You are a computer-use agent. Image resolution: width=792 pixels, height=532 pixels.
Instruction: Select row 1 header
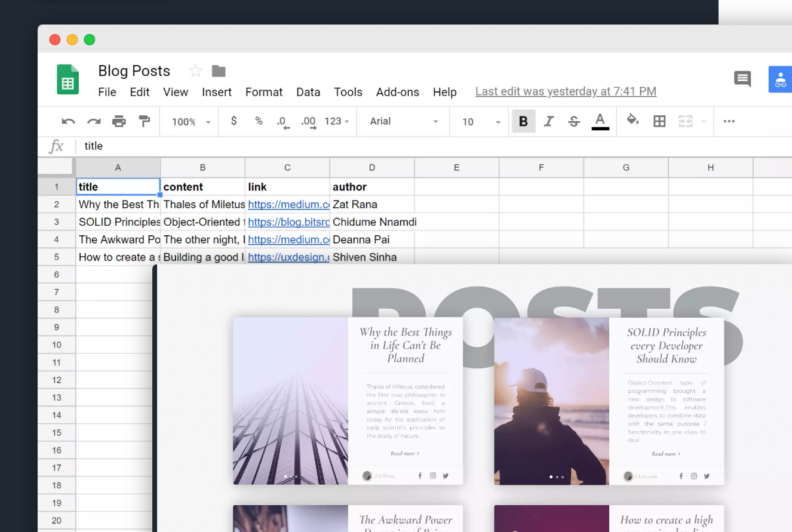pyautogui.click(x=57, y=187)
